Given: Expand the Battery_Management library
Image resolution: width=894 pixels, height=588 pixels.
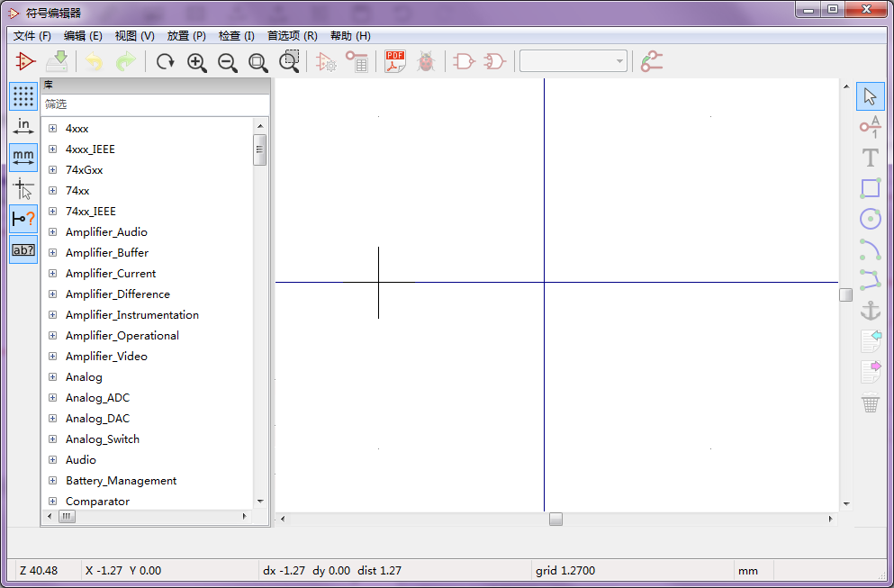Looking at the screenshot, I should pos(52,480).
